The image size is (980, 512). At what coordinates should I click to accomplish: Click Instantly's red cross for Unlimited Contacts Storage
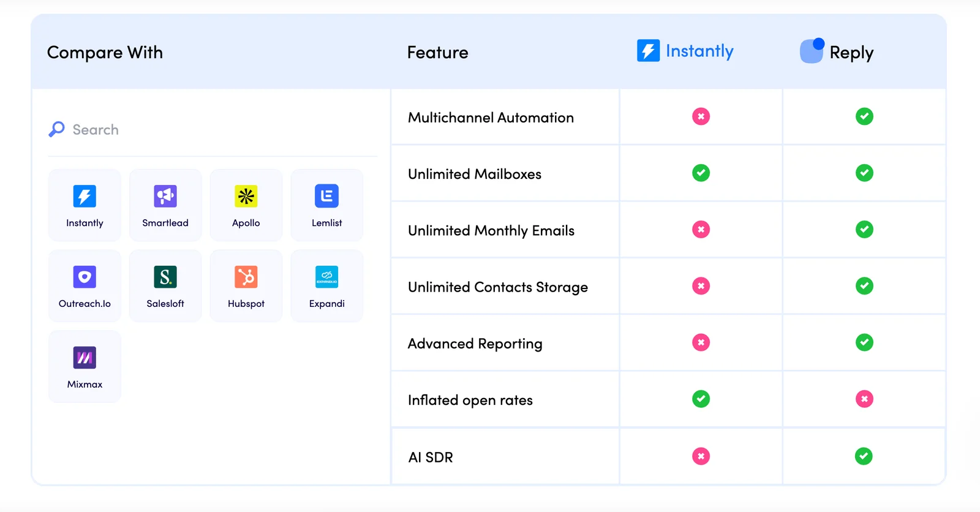[x=701, y=286]
